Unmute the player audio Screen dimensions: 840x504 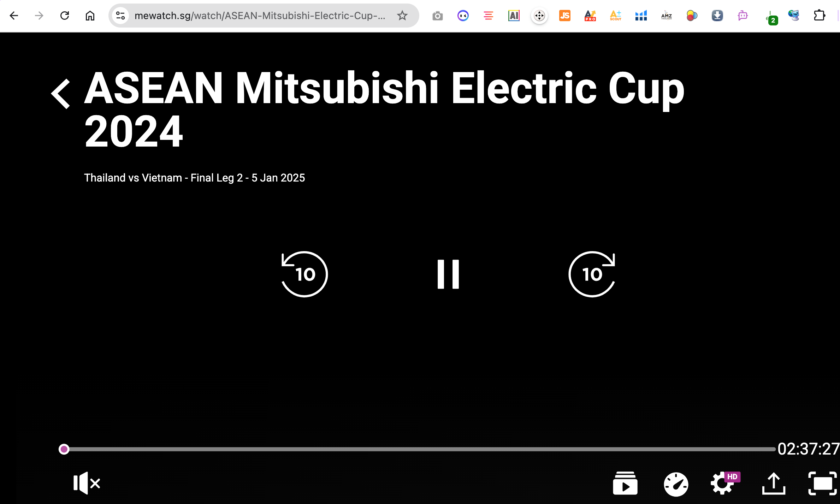pos(87,483)
